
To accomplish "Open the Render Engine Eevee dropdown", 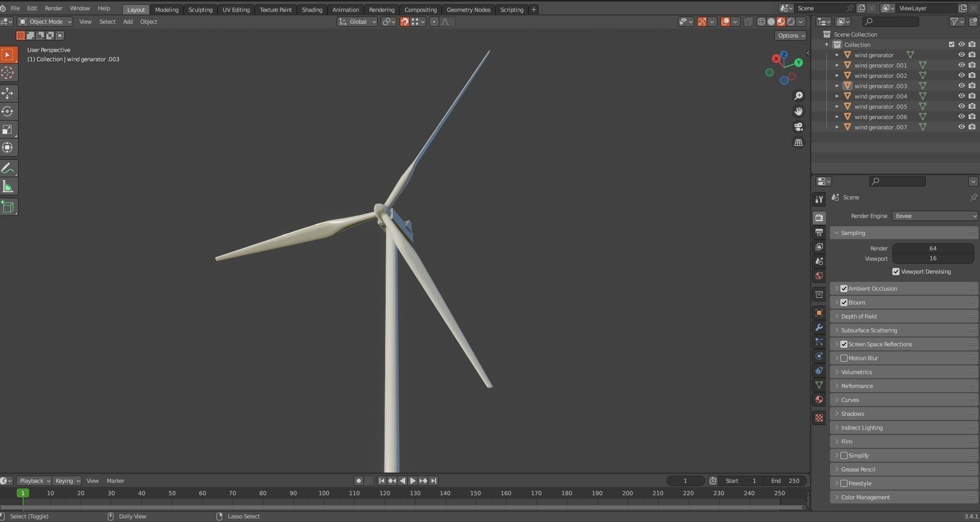I will (935, 216).
